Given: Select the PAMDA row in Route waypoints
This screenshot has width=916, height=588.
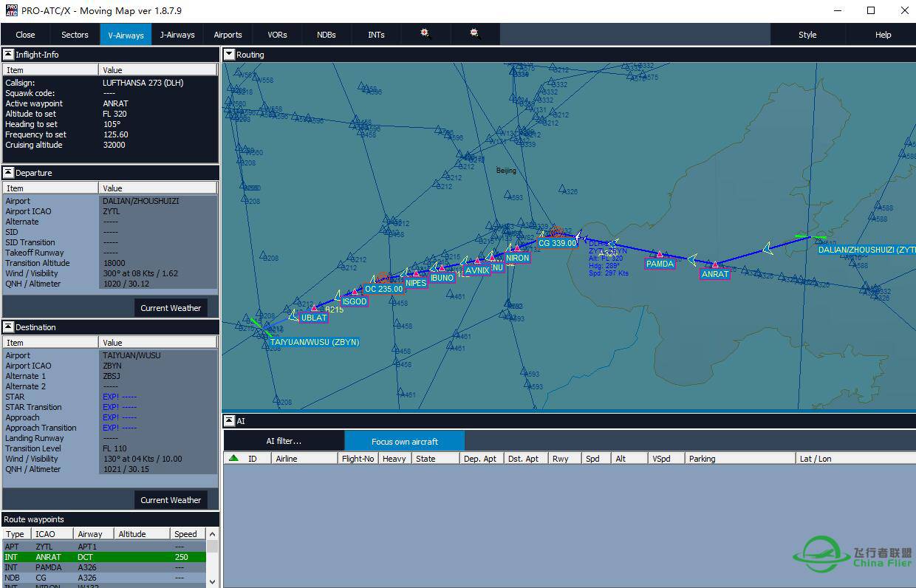Looking at the screenshot, I should pos(103,567).
